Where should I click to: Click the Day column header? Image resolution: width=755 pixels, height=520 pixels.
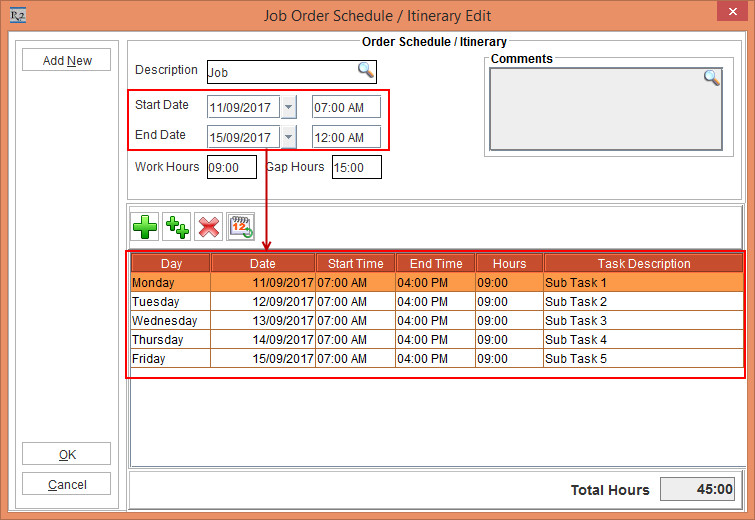coord(171,264)
